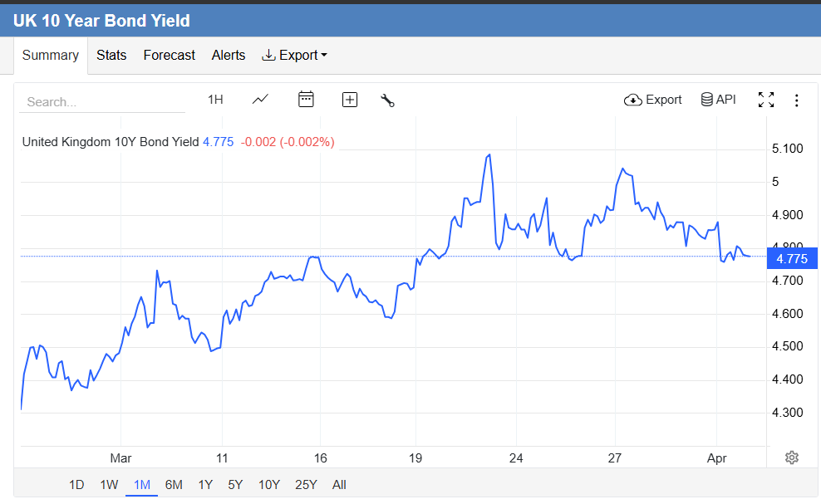Click the legend value 4.775
Viewport: 821px width, 504px height.
(219, 142)
